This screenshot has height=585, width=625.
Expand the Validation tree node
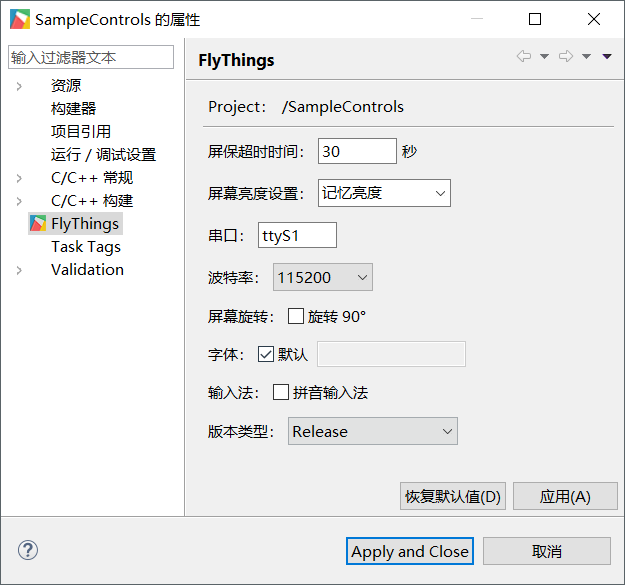click(x=19, y=270)
